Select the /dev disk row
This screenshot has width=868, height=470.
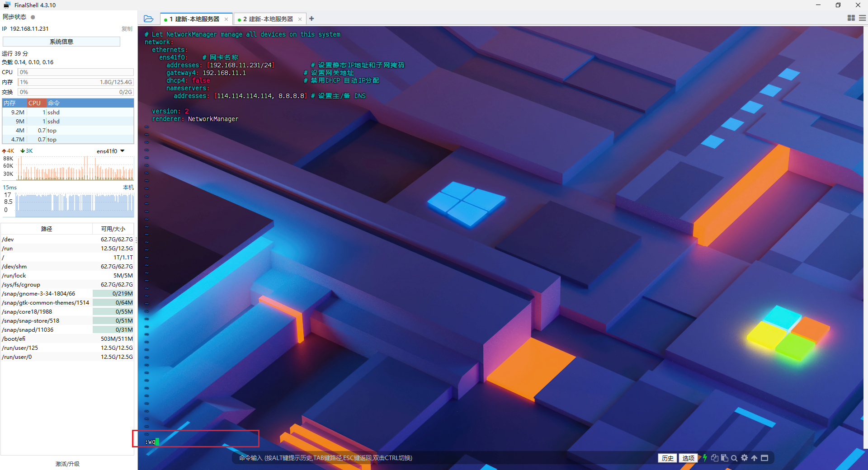tap(67, 240)
